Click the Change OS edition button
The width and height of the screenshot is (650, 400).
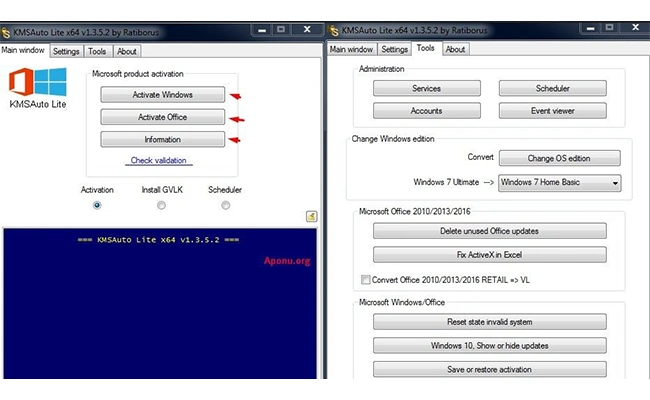point(560,158)
